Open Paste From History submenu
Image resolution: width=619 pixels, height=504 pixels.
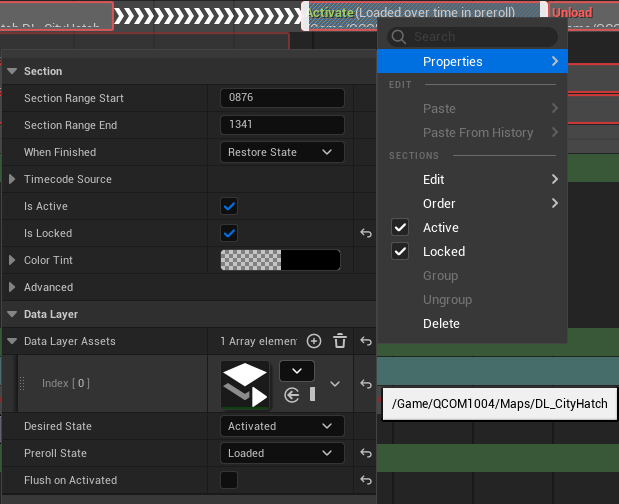coord(472,133)
